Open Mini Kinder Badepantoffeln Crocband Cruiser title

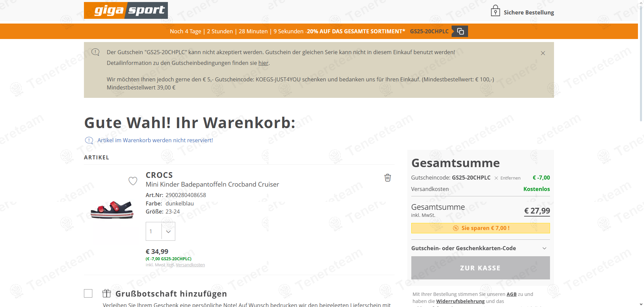pos(212,184)
